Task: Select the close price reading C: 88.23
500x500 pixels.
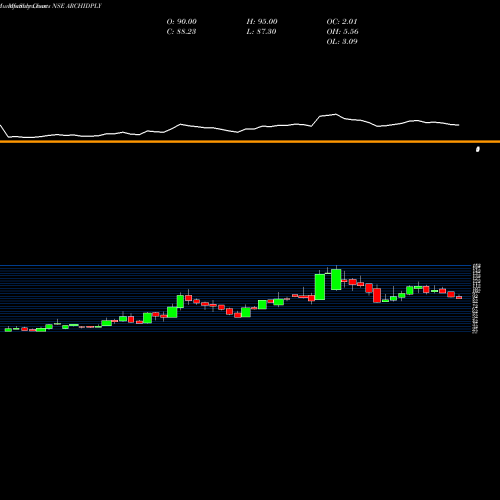Action: (181, 32)
